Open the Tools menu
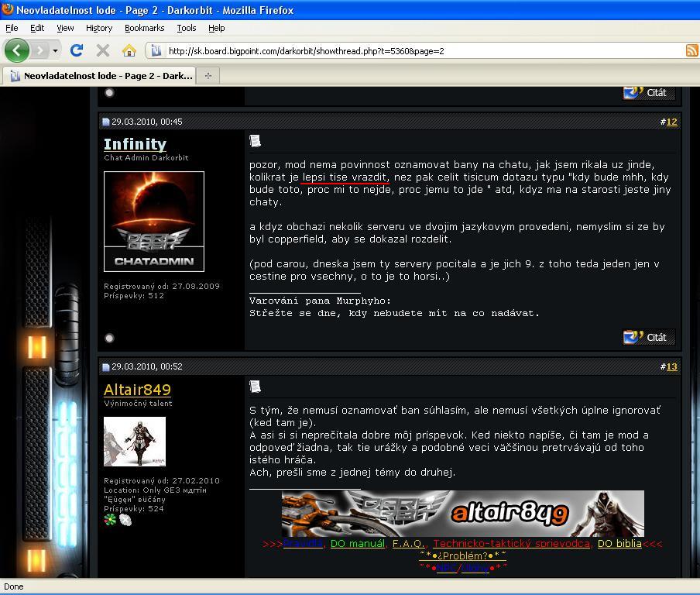The height and width of the screenshot is (595, 700). [186, 28]
